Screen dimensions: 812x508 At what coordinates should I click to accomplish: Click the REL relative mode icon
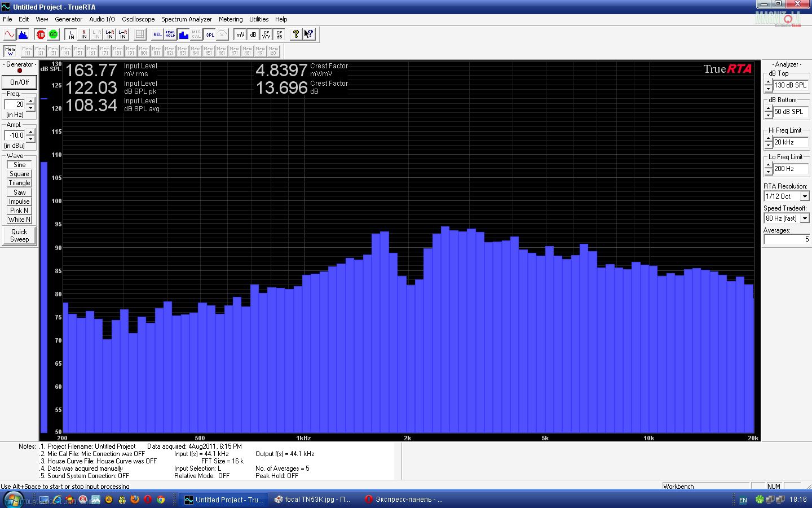tap(157, 34)
